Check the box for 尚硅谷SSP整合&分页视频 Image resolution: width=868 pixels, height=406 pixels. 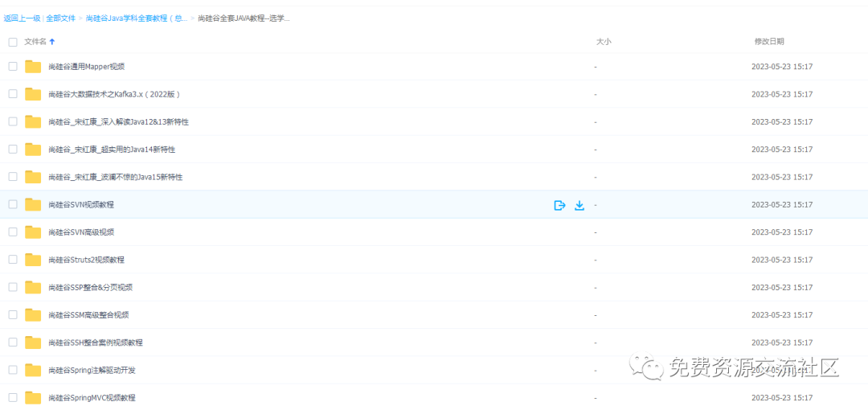(13, 288)
